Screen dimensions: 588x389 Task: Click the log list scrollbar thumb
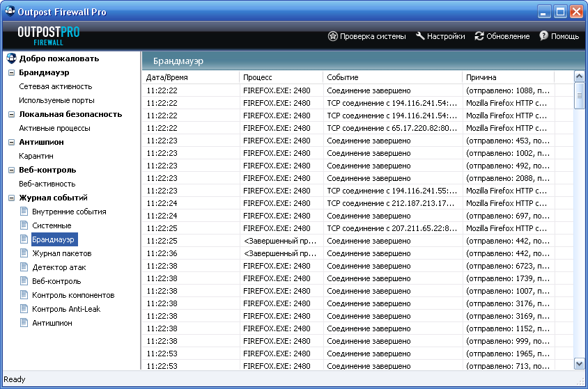579,95
